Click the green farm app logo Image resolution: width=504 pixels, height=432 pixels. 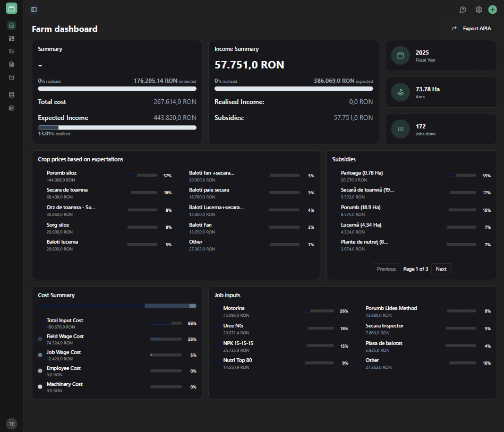click(x=12, y=8)
